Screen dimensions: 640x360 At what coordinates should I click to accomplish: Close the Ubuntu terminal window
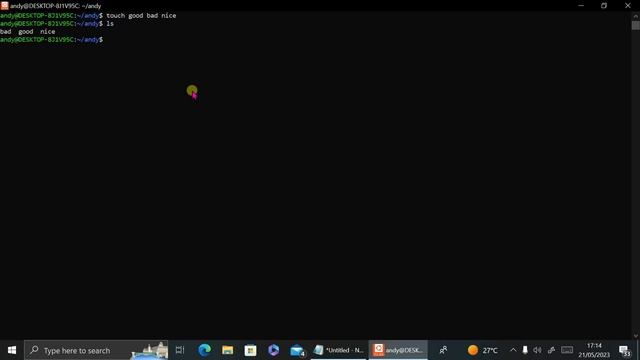[x=628, y=6]
